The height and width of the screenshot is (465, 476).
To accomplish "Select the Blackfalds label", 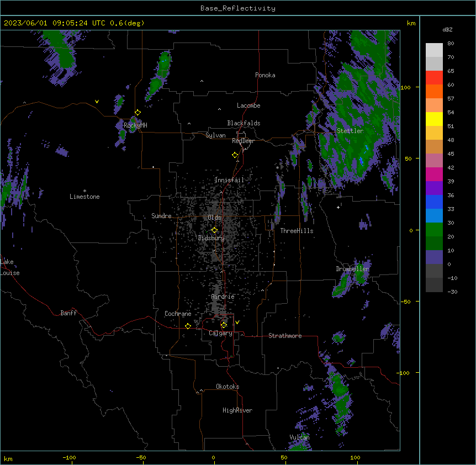I will [244, 123].
